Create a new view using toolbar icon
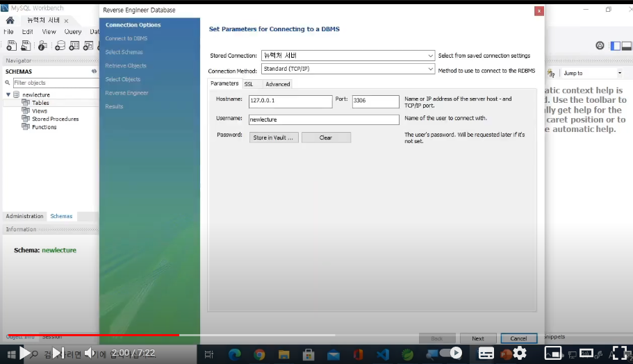The height and width of the screenshot is (364, 633). pyautogui.click(x=88, y=46)
